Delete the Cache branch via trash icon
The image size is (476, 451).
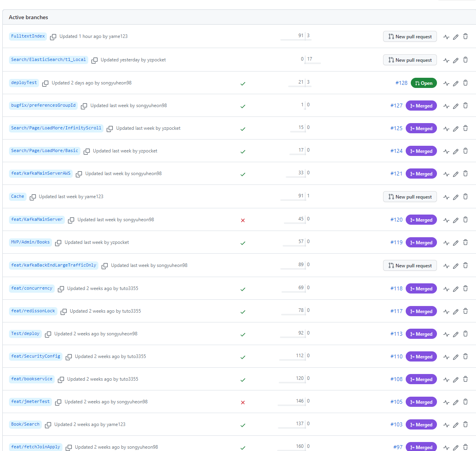465,197
